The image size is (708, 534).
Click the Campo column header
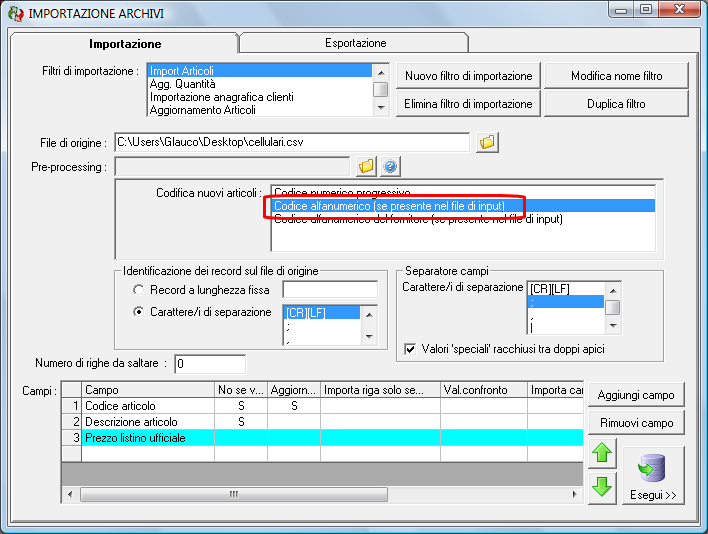[x=148, y=390]
